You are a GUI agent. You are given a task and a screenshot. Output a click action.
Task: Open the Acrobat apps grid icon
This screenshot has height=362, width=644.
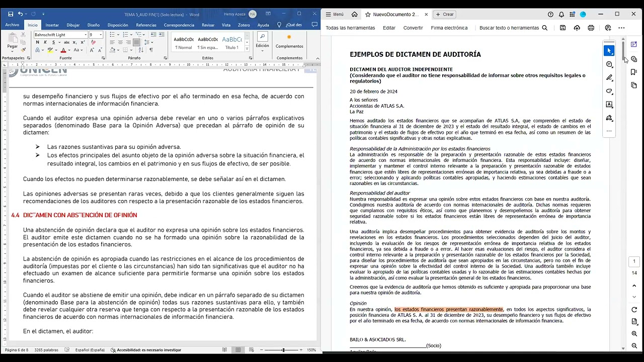point(573,15)
